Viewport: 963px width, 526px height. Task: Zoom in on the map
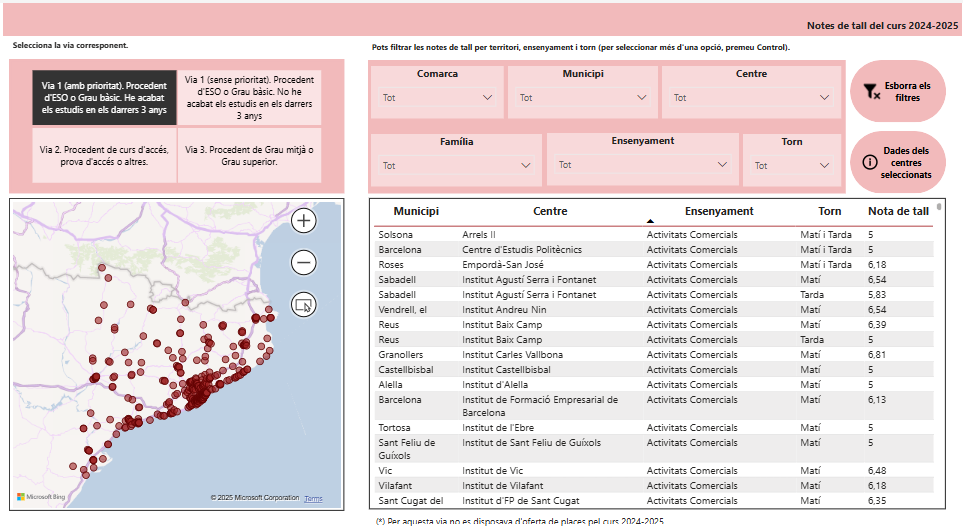click(304, 221)
